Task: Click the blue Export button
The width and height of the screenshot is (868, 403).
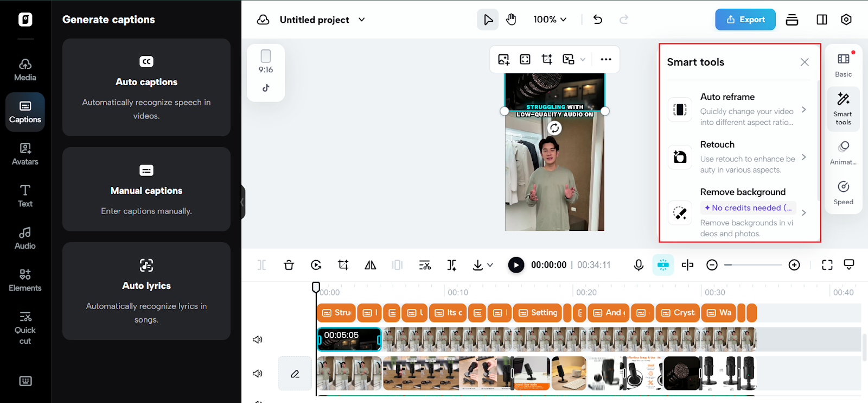Action: [745, 20]
